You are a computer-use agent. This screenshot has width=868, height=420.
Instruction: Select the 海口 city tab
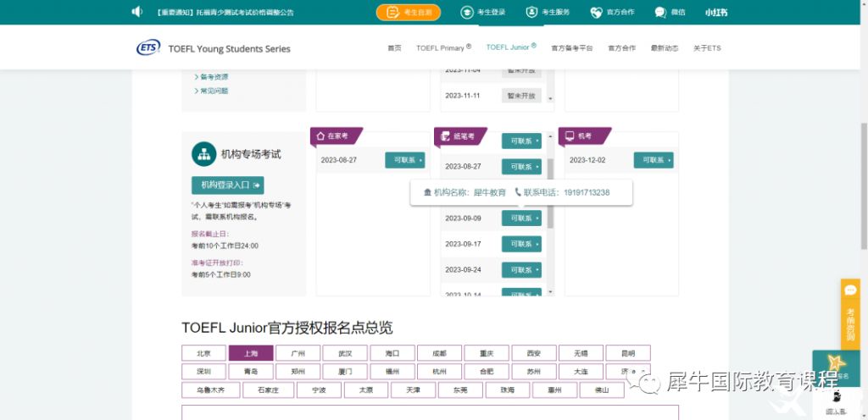click(392, 353)
